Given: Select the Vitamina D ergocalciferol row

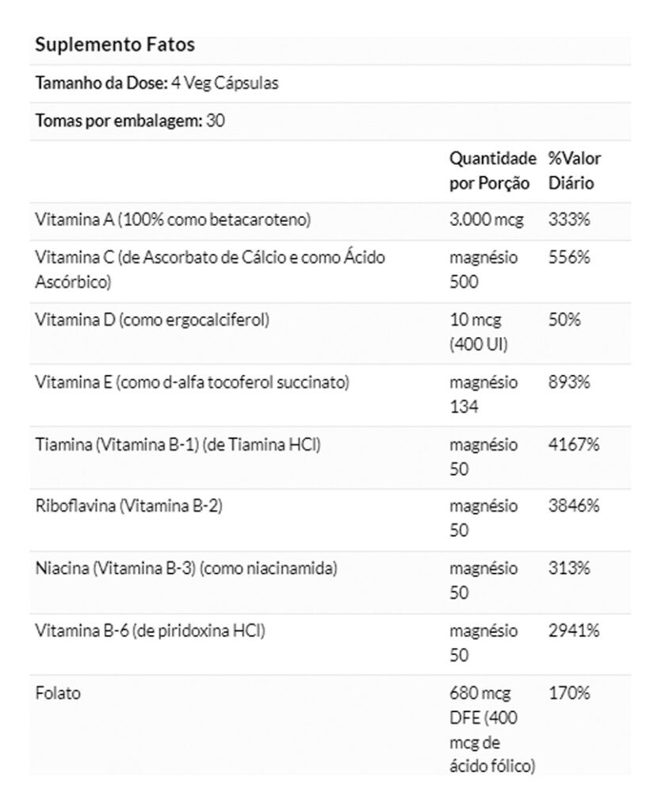Looking at the screenshot, I should (330, 334).
